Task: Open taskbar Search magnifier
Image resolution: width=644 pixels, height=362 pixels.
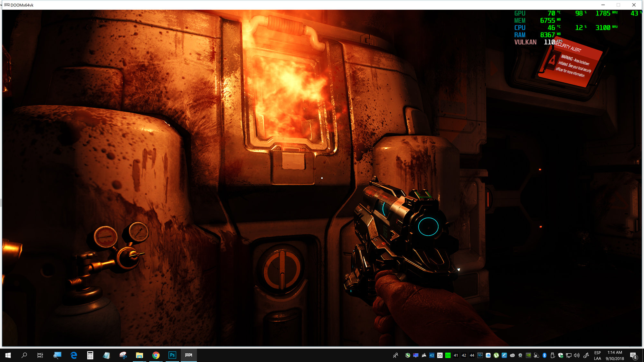Action: click(x=24, y=355)
